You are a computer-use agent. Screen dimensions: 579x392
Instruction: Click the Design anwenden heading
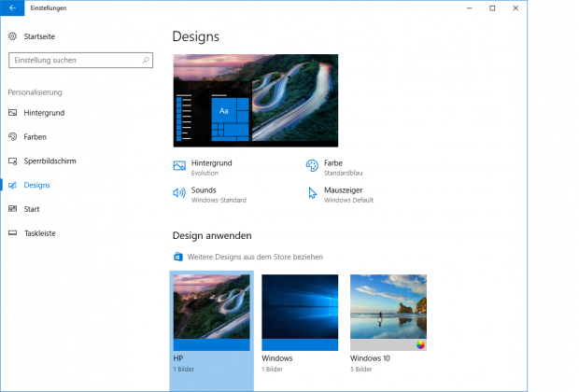[x=212, y=235]
